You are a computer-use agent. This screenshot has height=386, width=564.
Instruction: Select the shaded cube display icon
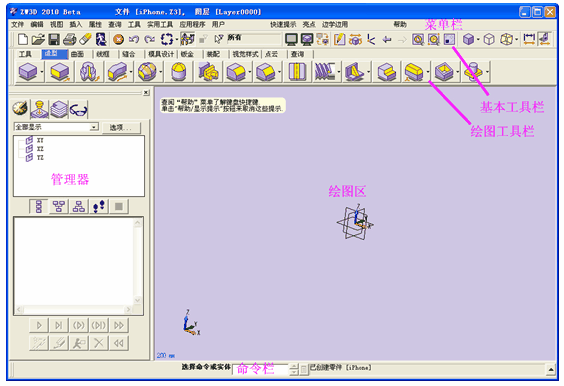coord(468,39)
